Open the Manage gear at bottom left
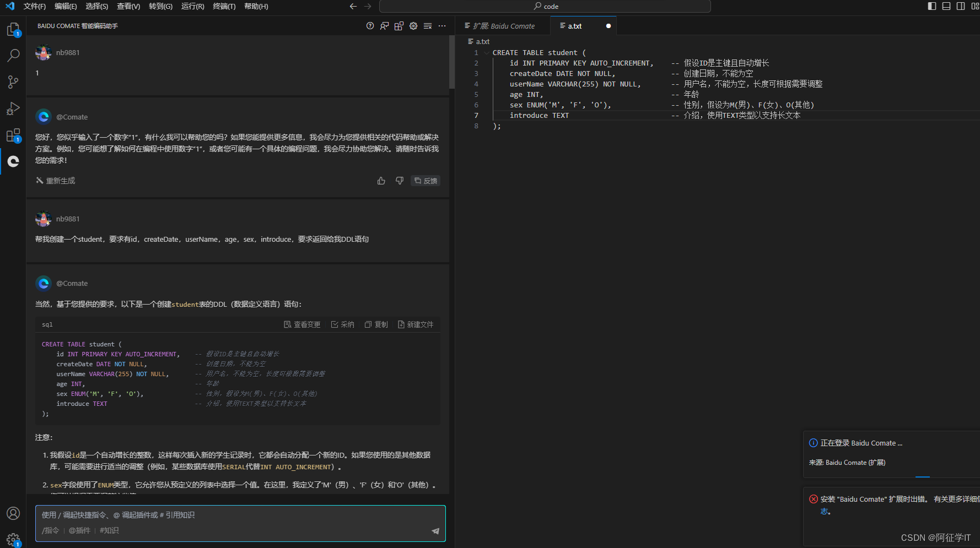 tap(13, 539)
